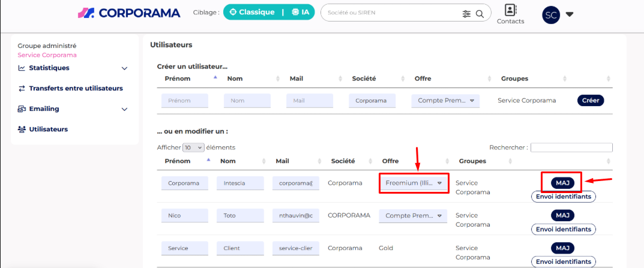Select Utilisateurs in the sidebar
The width and height of the screenshot is (644, 268).
[48, 129]
